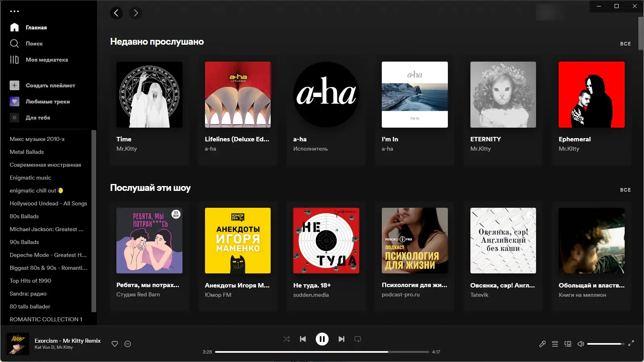The width and height of the screenshot is (644, 362).
Task: Open the Для тебя section
Action: click(30, 118)
